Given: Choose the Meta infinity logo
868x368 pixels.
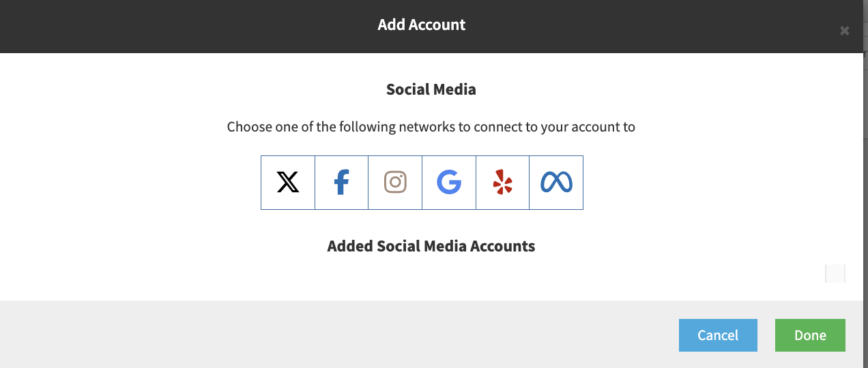Looking at the screenshot, I should 556,183.
